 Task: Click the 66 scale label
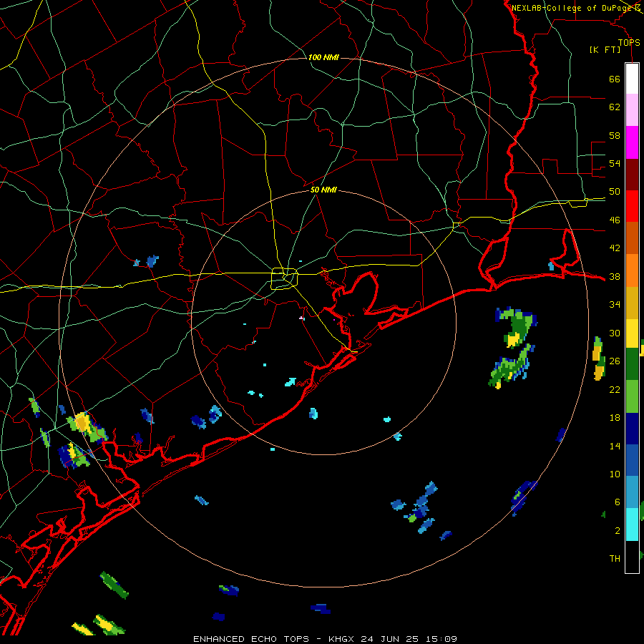point(615,79)
